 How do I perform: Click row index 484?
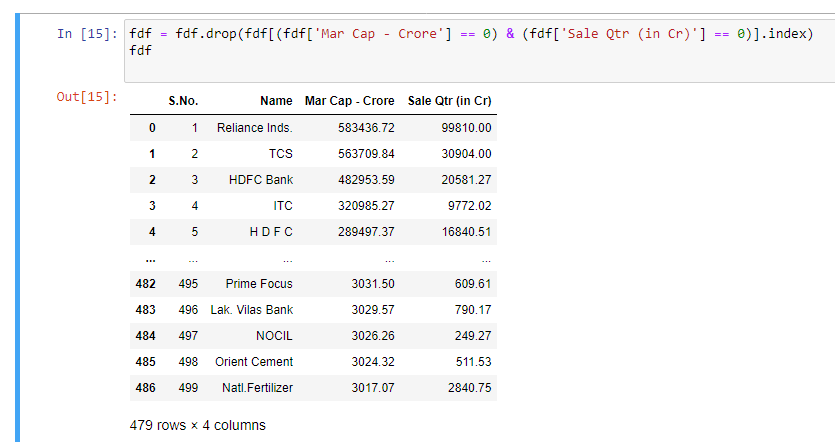coord(145,336)
